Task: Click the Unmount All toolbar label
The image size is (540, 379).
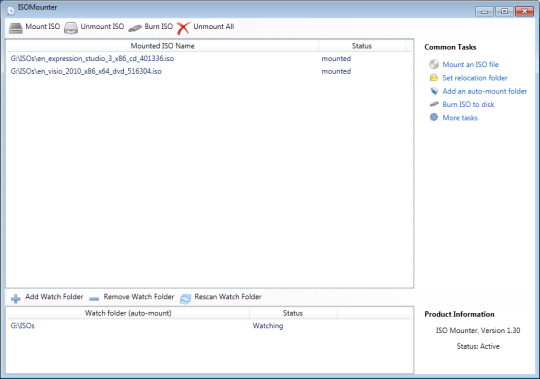Action: 214,27
